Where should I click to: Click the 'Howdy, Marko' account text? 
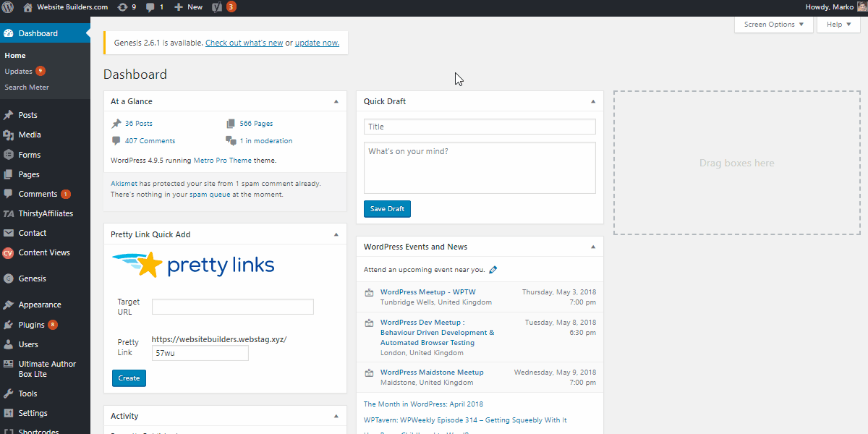[829, 7]
